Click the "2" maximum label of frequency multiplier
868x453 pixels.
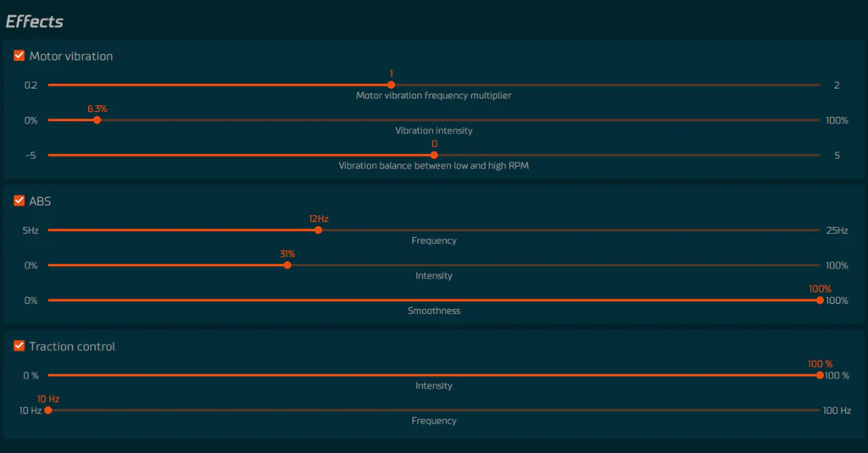point(837,85)
